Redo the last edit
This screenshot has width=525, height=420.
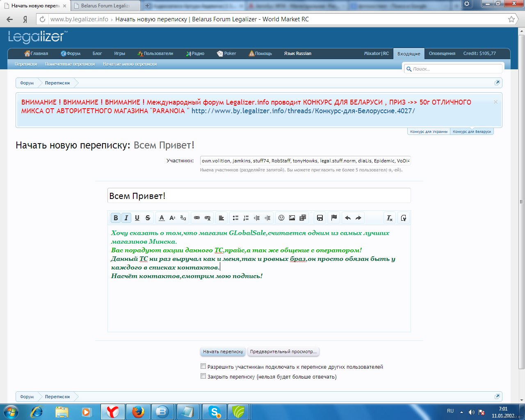tap(358, 218)
